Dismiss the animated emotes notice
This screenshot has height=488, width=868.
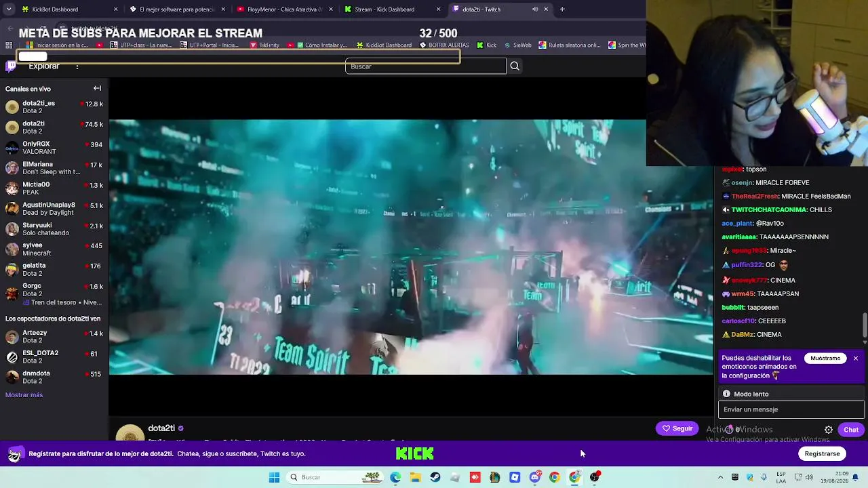(856, 358)
